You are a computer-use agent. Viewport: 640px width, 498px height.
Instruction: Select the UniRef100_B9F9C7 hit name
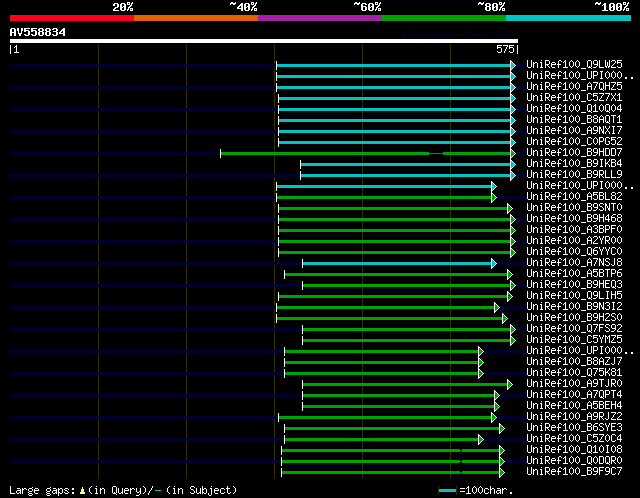(x=574, y=472)
